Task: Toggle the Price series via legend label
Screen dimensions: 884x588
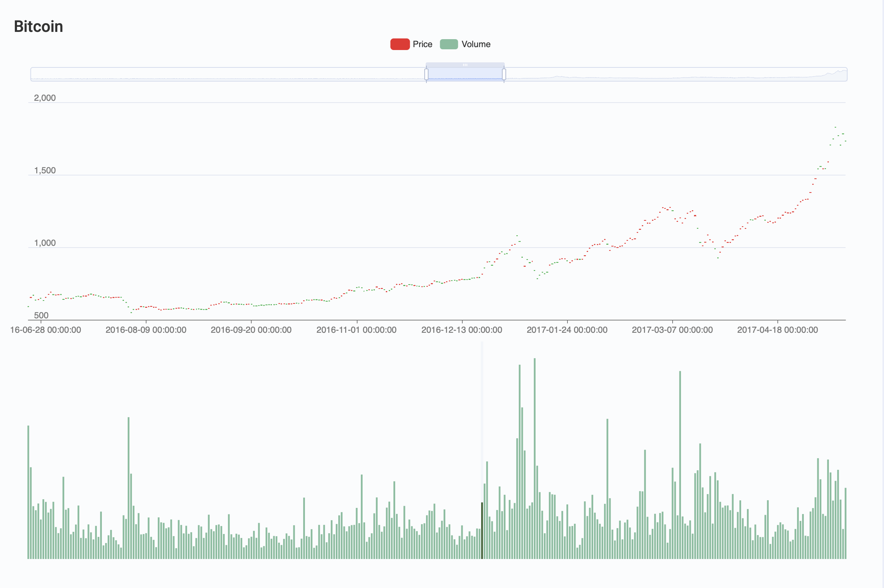Action: coord(422,44)
